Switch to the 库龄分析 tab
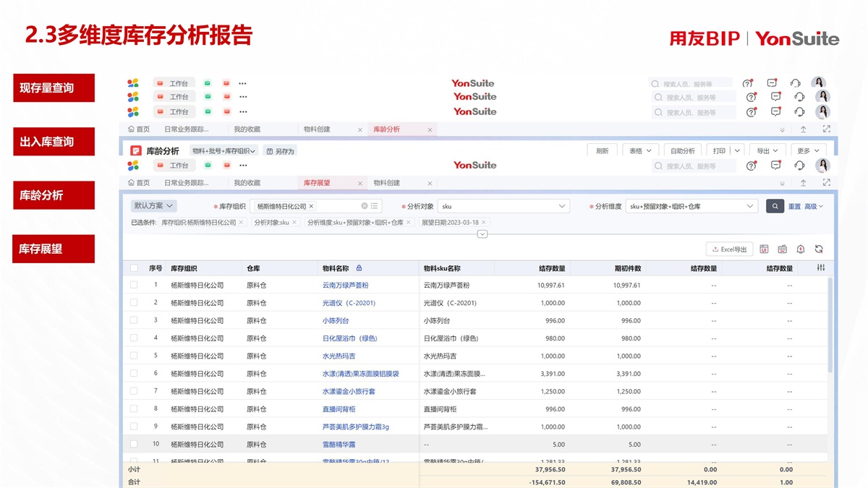 pos(386,129)
